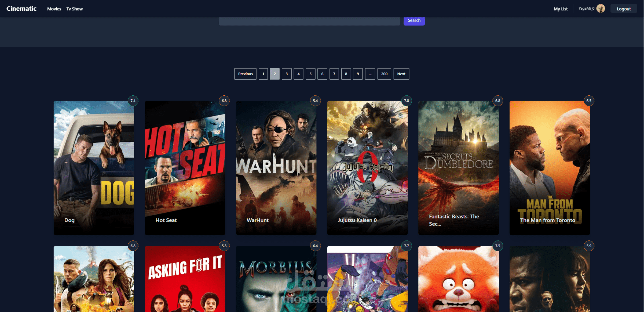
Task: Go to the Next page
Action: tap(401, 74)
